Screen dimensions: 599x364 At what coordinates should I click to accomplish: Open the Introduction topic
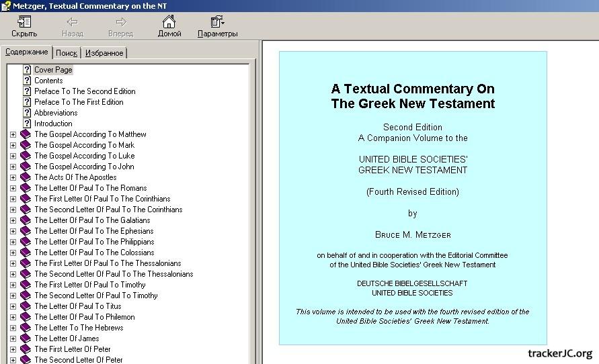tap(53, 124)
